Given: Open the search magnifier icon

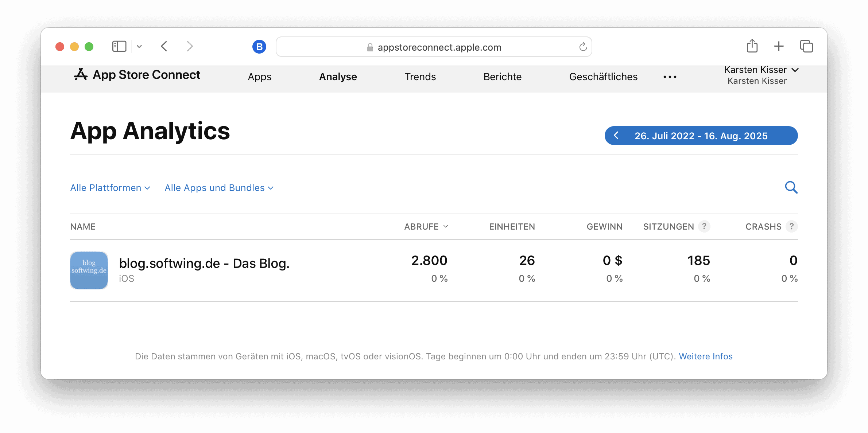Looking at the screenshot, I should tap(791, 187).
